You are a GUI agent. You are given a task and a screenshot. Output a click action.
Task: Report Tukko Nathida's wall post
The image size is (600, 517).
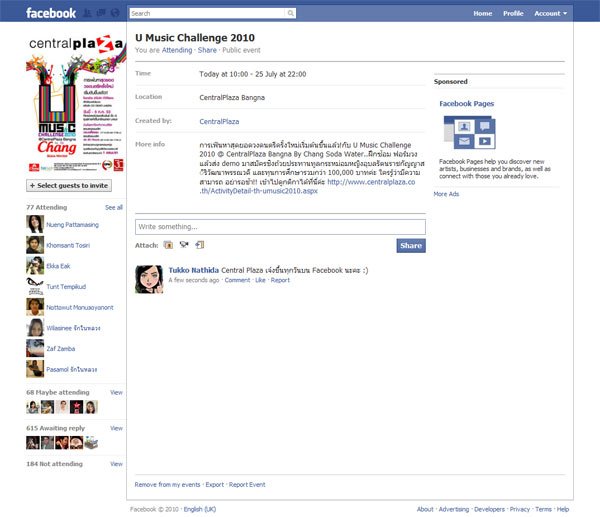coord(280,280)
